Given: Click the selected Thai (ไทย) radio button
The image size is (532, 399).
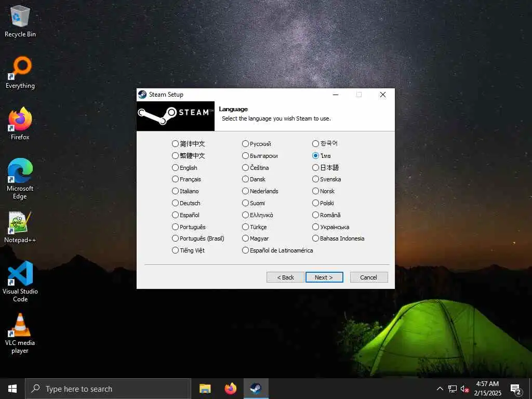Looking at the screenshot, I should click(322, 156).
